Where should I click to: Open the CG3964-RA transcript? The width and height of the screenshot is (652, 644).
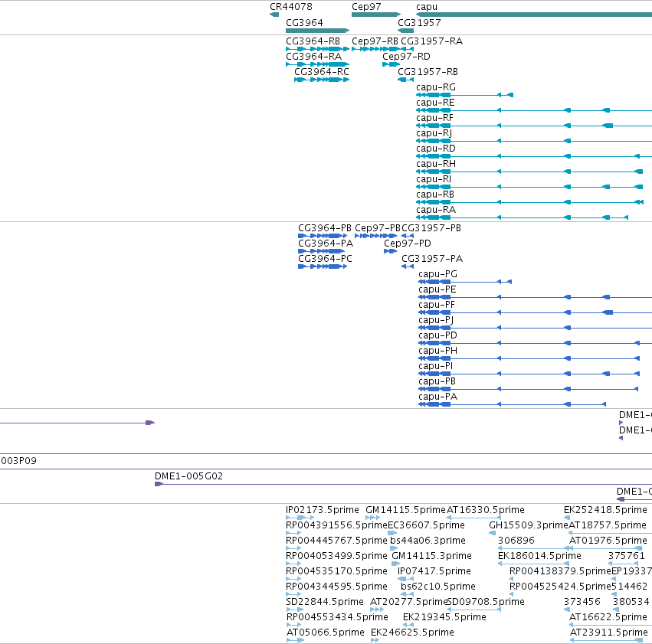[x=318, y=64]
